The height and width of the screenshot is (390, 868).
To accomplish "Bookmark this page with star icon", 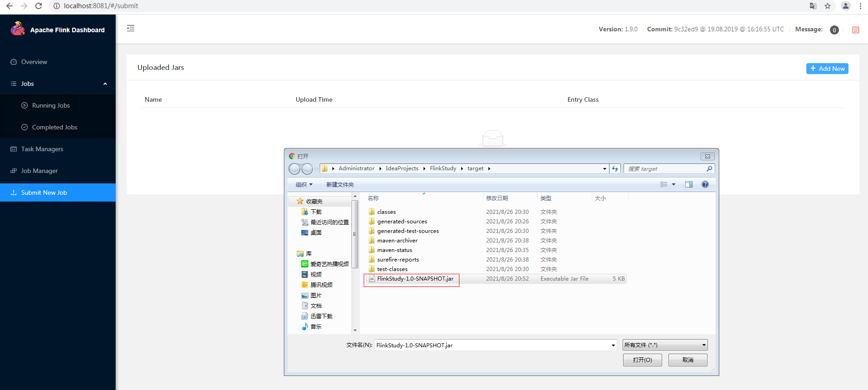I will click(x=828, y=6).
